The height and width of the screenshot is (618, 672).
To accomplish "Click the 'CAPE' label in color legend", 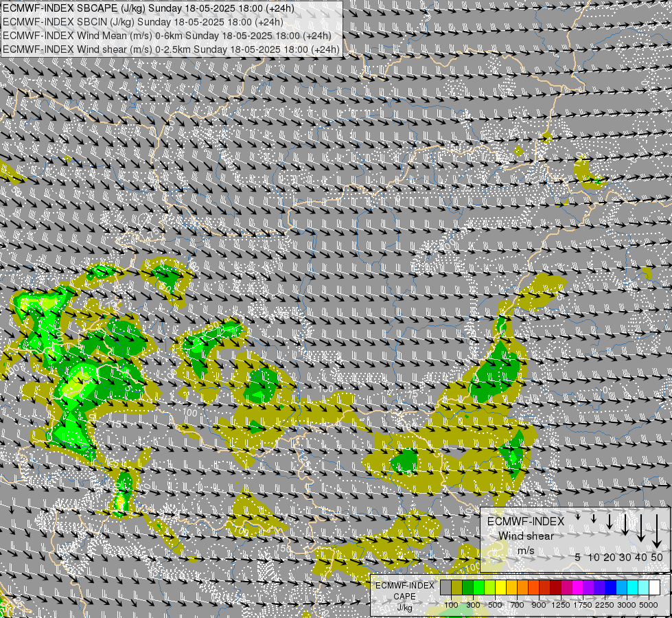I will pyautogui.click(x=404, y=597).
